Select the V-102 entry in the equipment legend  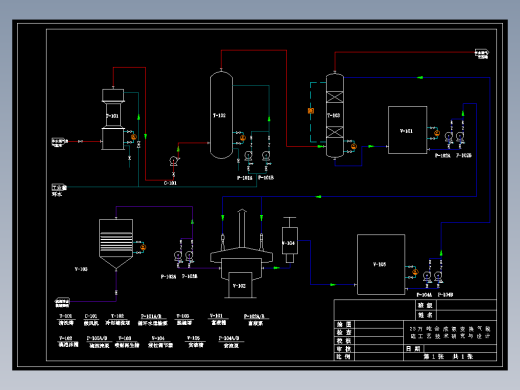[x=68, y=341]
